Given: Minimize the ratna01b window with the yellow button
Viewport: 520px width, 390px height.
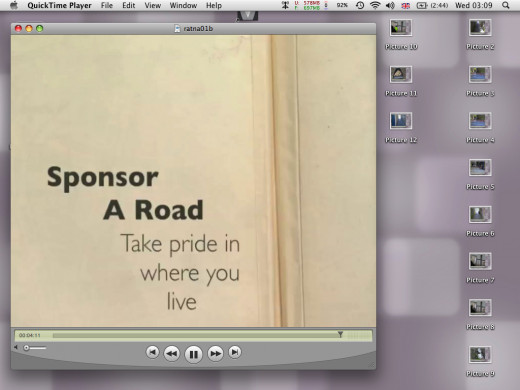Looking at the screenshot, I should pyautogui.click(x=29, y=29).
